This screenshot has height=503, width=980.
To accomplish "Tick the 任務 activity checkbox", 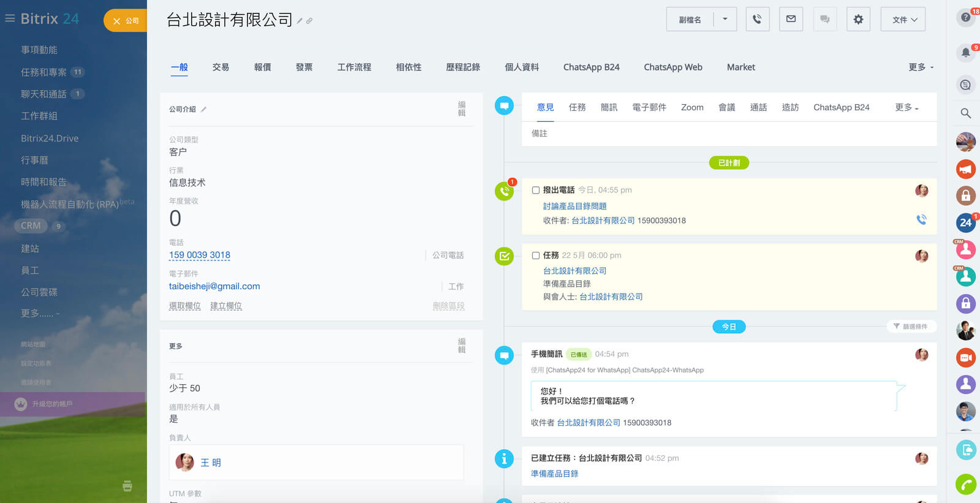I will point(535,255).
